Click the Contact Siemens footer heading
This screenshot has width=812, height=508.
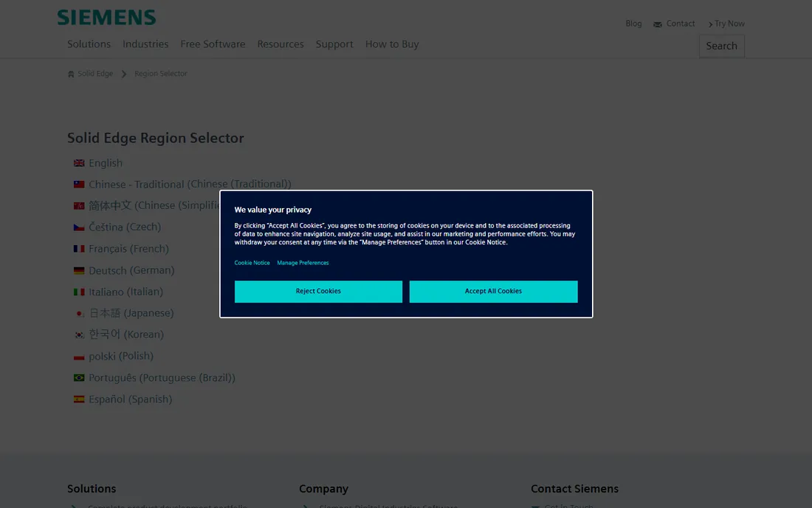coord(574,489)
